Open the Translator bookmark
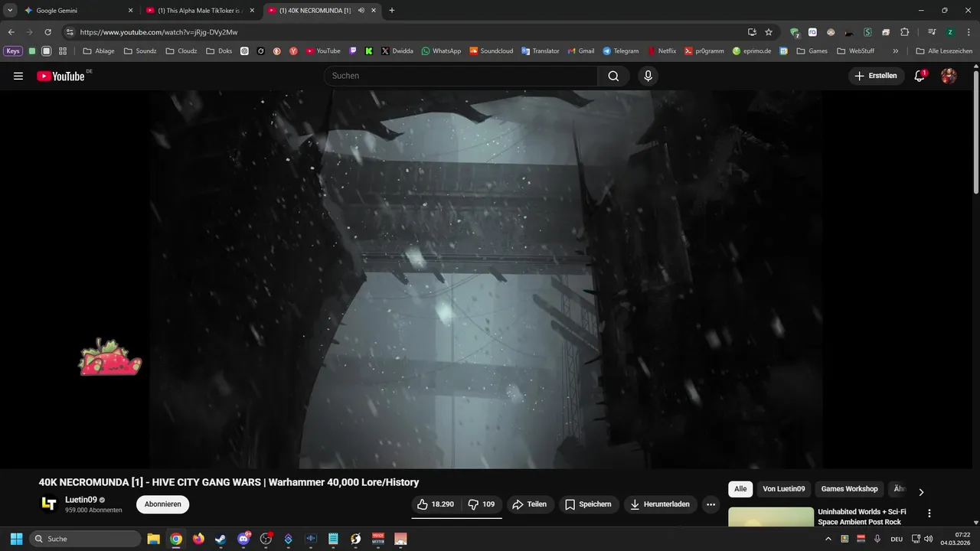This screenshot has width=980, height=551. pos(541,51)
